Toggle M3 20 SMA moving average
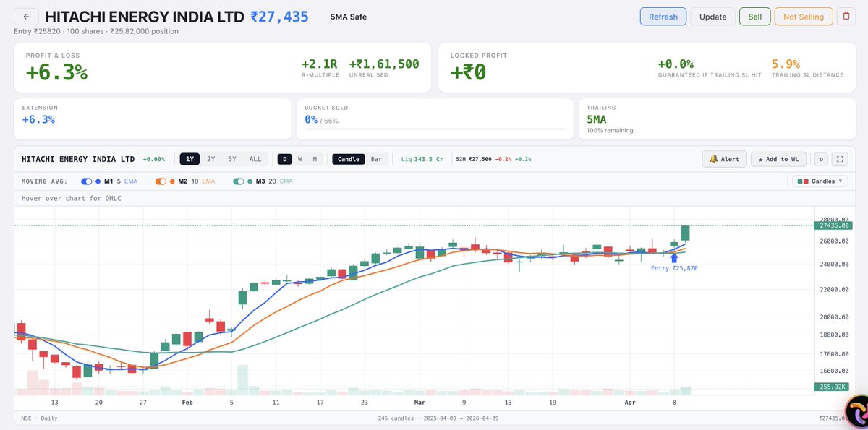 [238, 181]
